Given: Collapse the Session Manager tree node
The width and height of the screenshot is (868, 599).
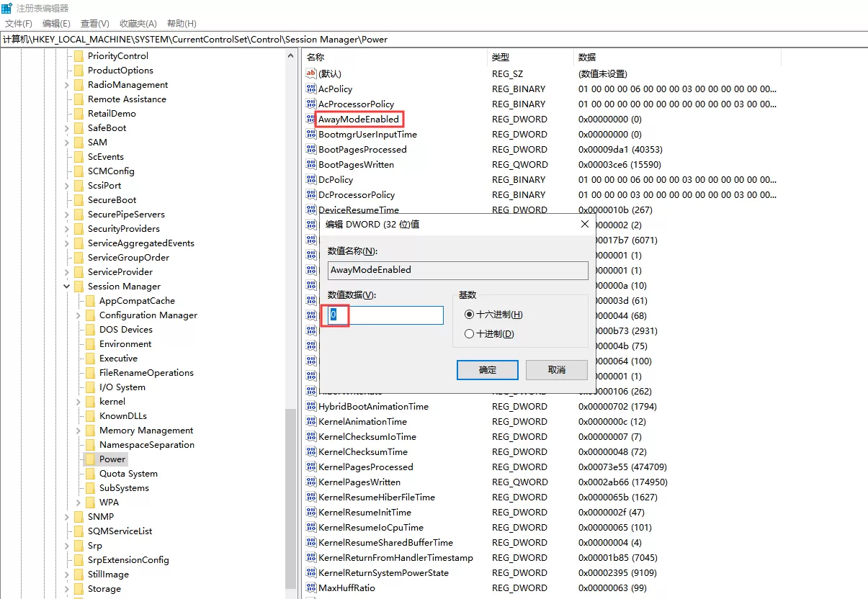Looking at the screenshot, I should click(x=67, y=287).
